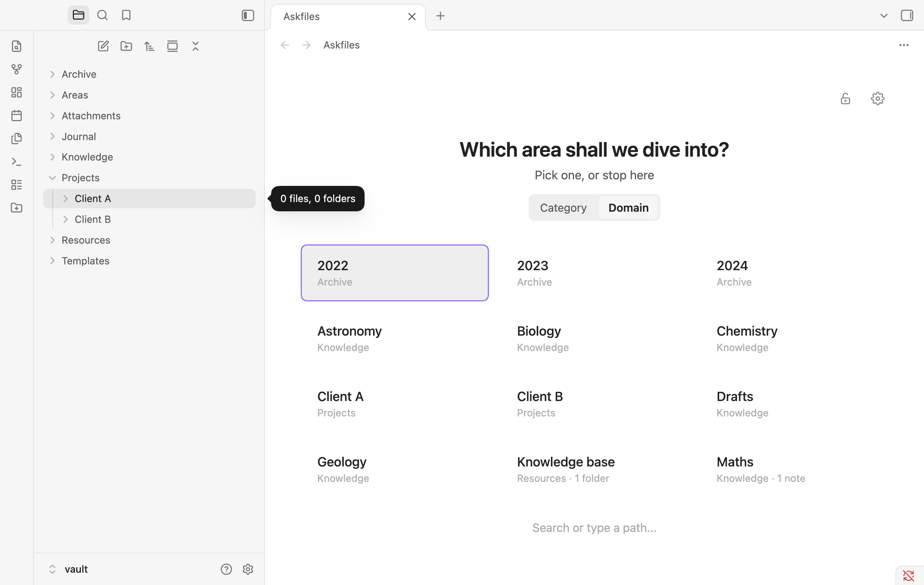Image resolution: width=924 pixels, height=585 pixels.
Task: Open daily note calendar icon
Action: 17,115
